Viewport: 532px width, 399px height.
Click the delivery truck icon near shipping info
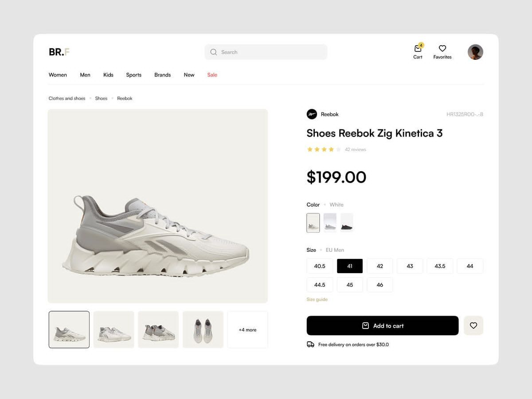pyautogui.click(x=310, y=344)
